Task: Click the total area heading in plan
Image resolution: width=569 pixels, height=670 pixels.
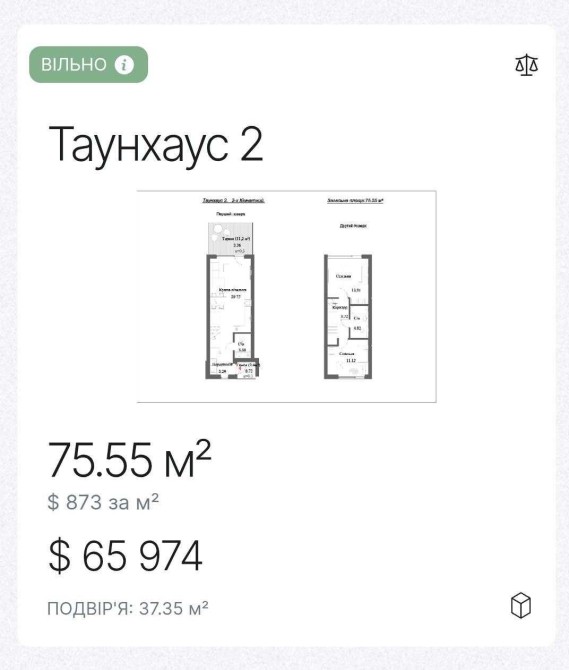Action: [x=355, y=200]
